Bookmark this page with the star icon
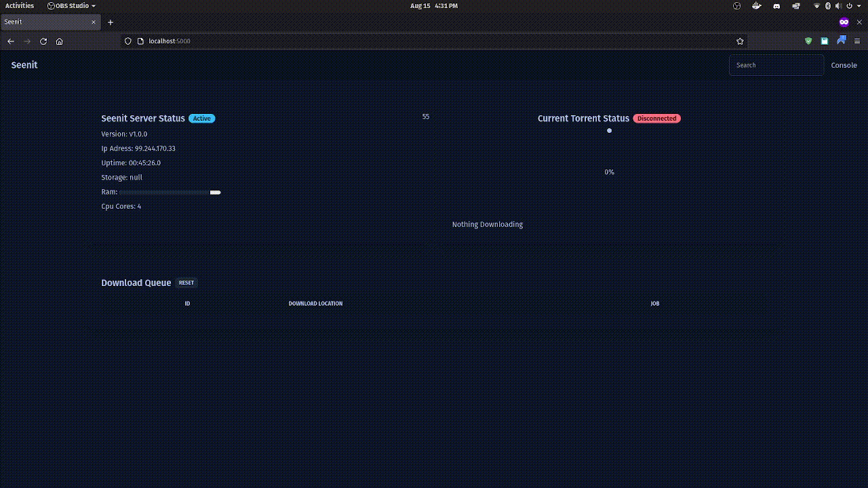The width and height of the screenshot is (868, 488). tap(740, 41)
